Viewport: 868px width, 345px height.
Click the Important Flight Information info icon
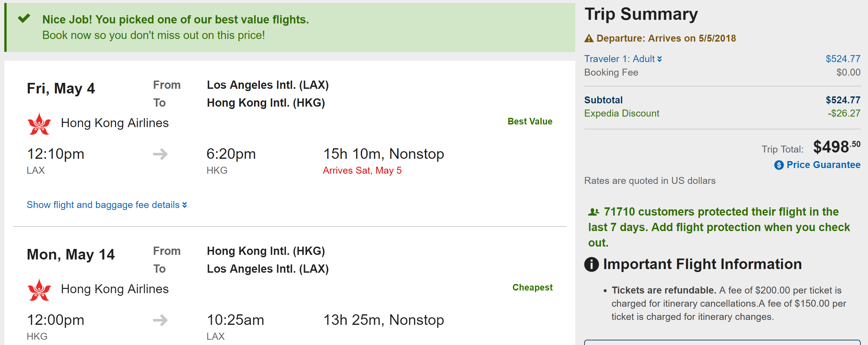(591, 264)
